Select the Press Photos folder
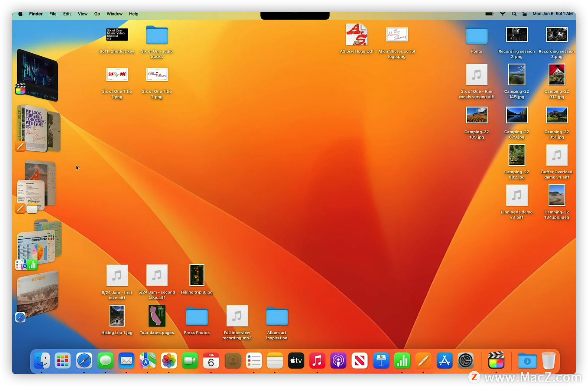Viewport: 588px width, 386px height. click(197, 321)
